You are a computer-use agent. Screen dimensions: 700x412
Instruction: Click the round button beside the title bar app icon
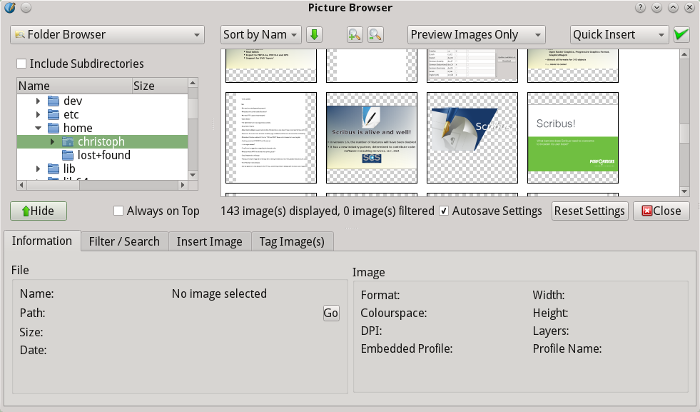(x=26, y=8)
